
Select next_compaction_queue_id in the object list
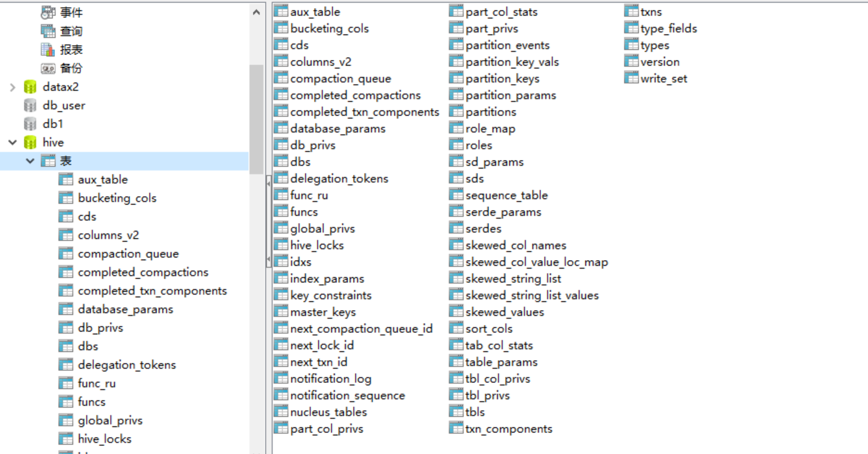[362, 329]
